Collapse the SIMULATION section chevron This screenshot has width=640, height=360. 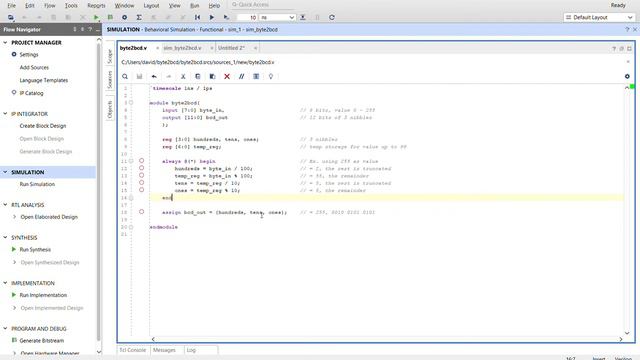(5, 172)
